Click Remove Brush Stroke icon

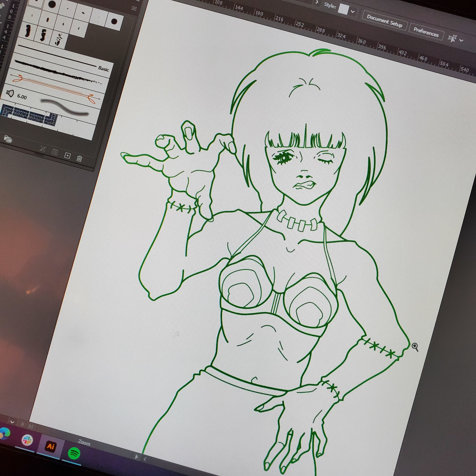(x=43, y=149)
